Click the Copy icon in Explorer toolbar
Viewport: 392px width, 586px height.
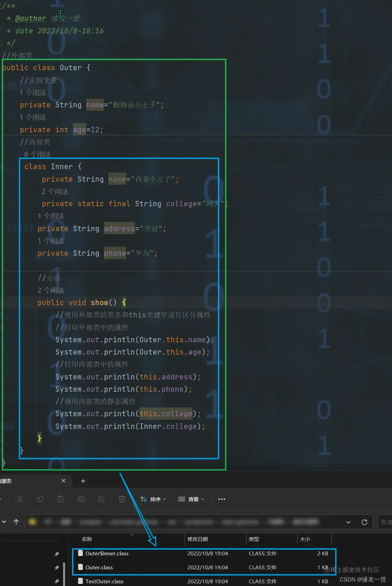[40, 499]
